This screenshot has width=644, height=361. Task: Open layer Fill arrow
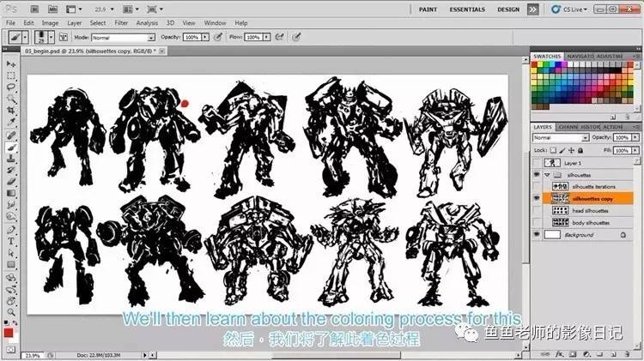tap(635, 151)
